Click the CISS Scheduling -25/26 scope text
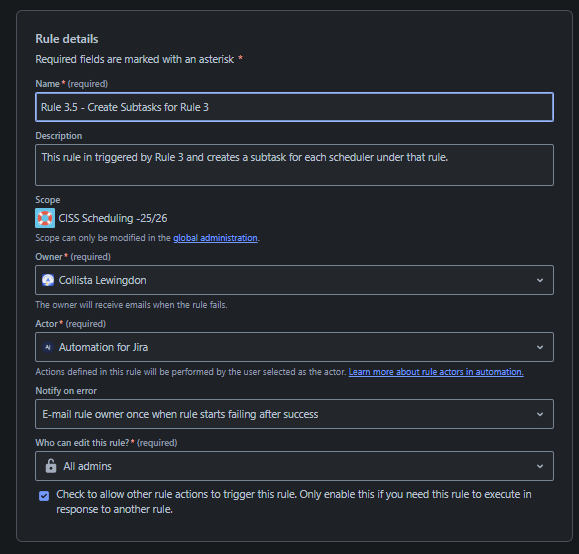Image resolution: width=579 pixels, height=554 pixels. tap(113, 218)
